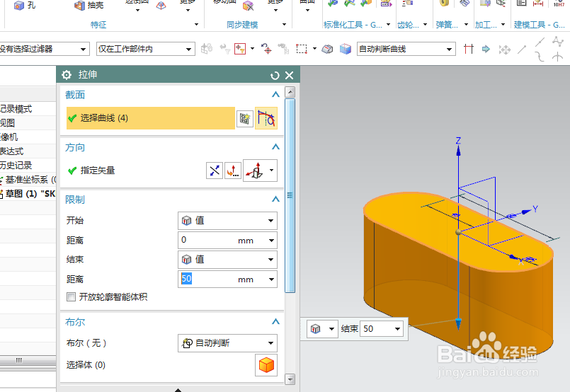The image size is (570, 392).
Task: Click the select curve icon in 截面
Action: 266,118
